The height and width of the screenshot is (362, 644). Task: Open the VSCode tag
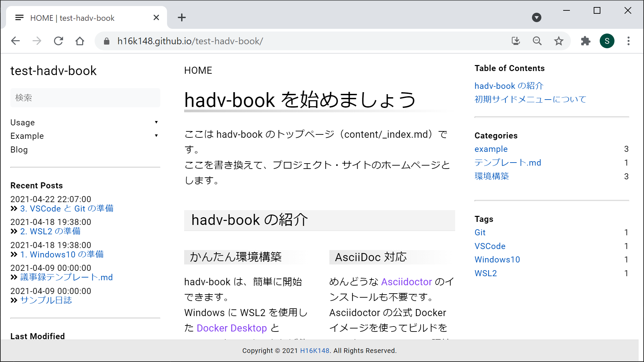[x=490, y=246]
